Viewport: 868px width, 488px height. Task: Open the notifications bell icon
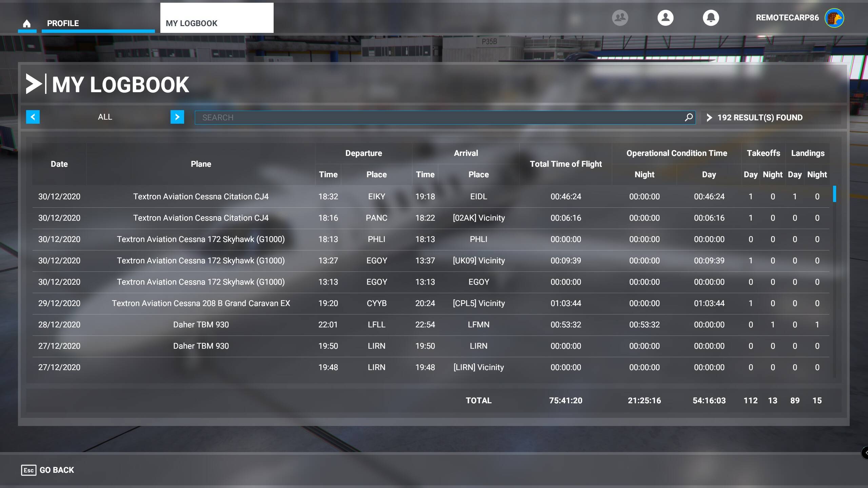click(711, 18)
